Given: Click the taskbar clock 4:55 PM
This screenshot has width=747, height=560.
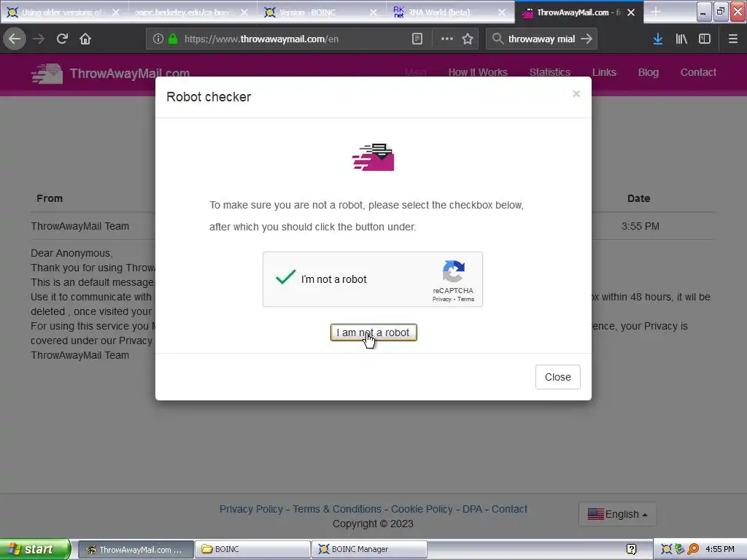Looking at the screenshot, I should [x=720, y=549].
